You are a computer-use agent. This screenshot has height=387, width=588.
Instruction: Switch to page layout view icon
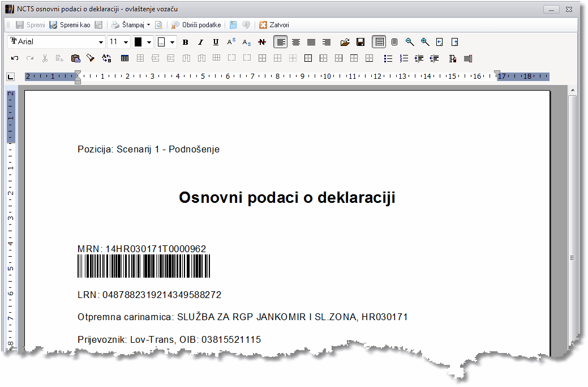pyautogui.click(x=379, y=42)
